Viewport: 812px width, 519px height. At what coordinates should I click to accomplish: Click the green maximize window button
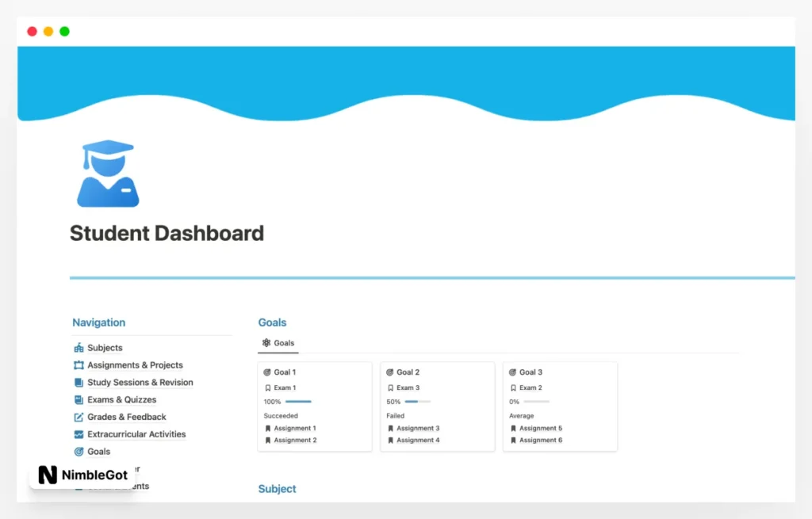[65, 32]
